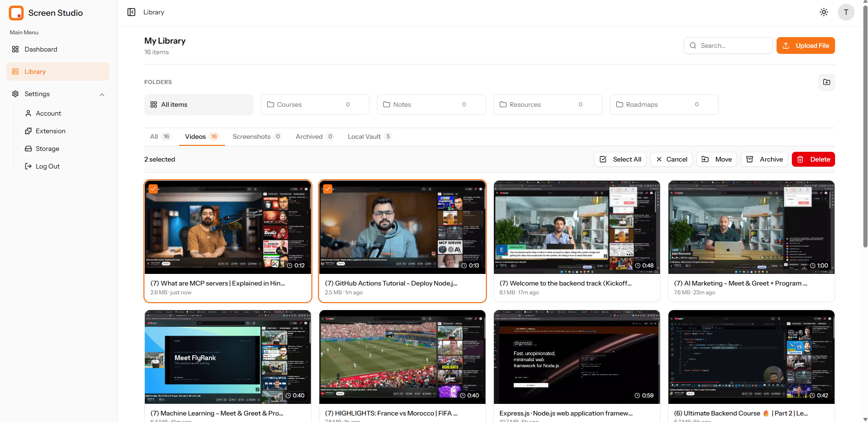Click the Select All button
Screen dimensions: 868x422
click(620, 159)
